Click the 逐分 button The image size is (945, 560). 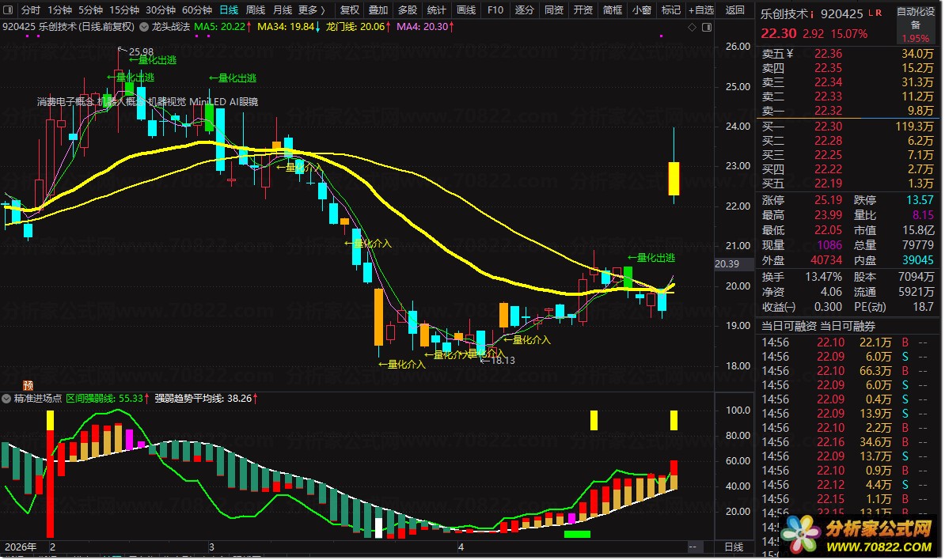524,9
